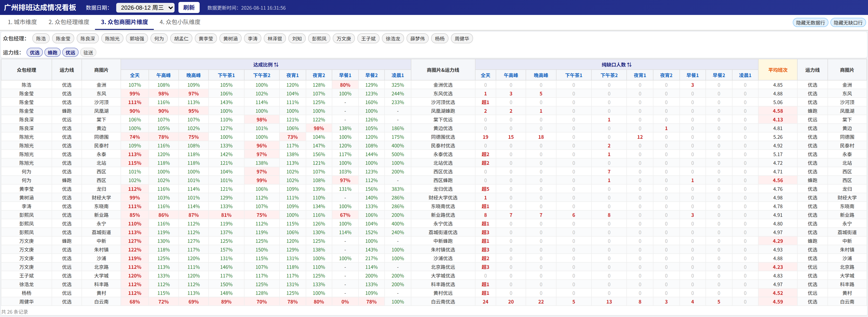Open the data date dropdown
The width and height of the screenshot is (868, 317).
145,7
